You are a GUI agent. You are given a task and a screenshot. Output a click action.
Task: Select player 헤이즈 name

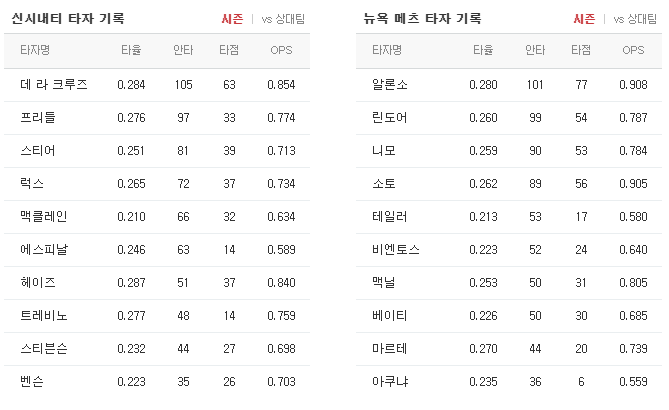pos(38,282)
